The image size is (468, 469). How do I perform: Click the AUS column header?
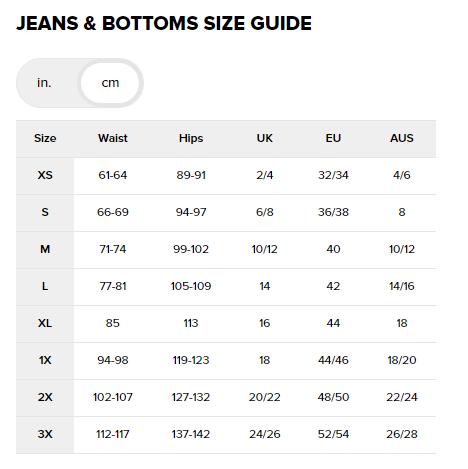point(402,138)
